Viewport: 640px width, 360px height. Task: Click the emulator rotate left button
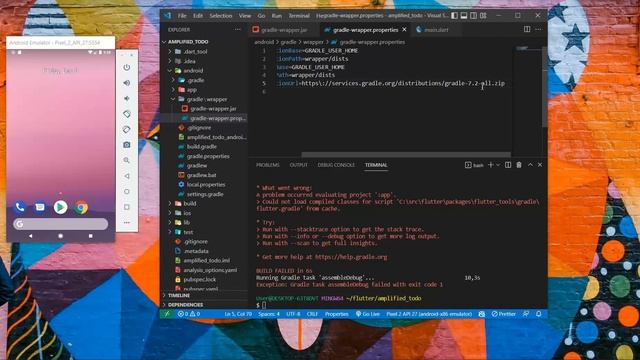127,114
